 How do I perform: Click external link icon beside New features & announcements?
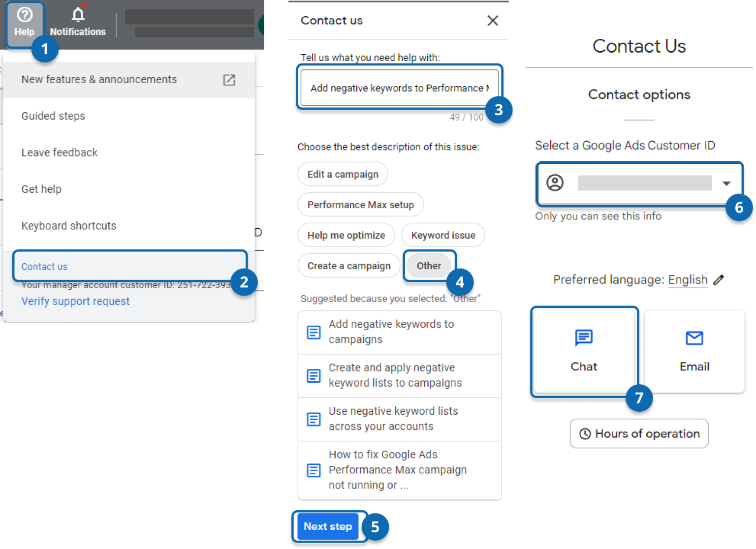pyautogui.click(x=229, y=79)
